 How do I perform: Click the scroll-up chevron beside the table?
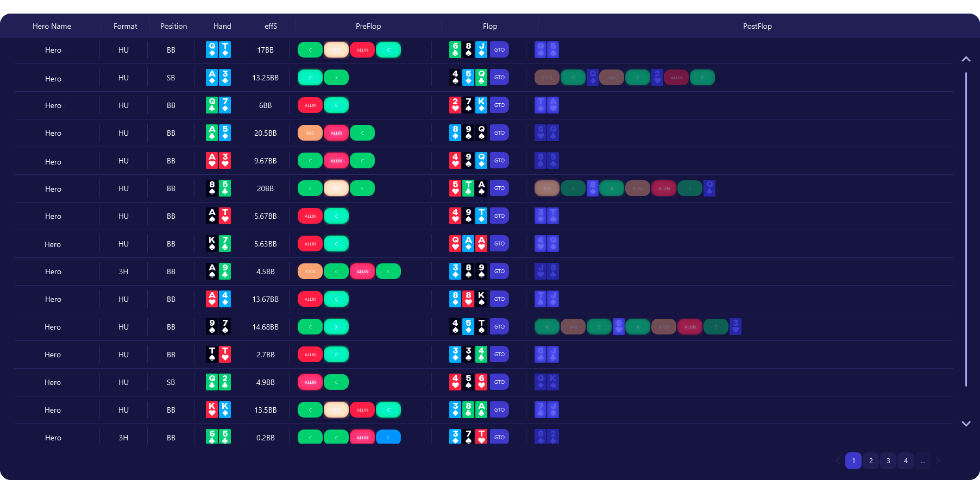coord(966,59)
